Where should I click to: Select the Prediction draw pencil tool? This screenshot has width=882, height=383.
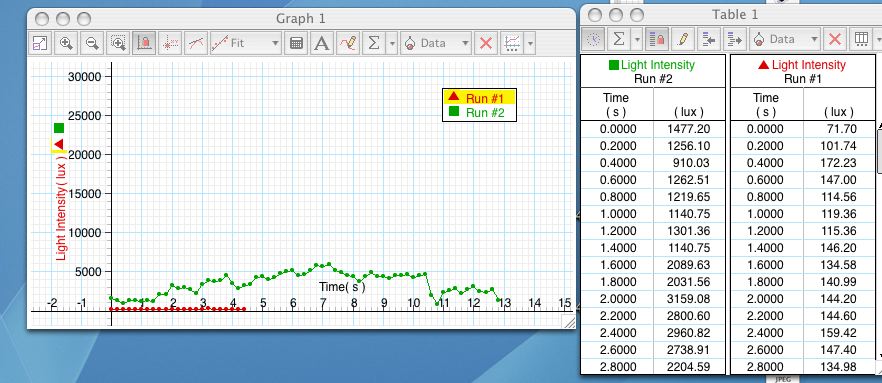(348, 43)
